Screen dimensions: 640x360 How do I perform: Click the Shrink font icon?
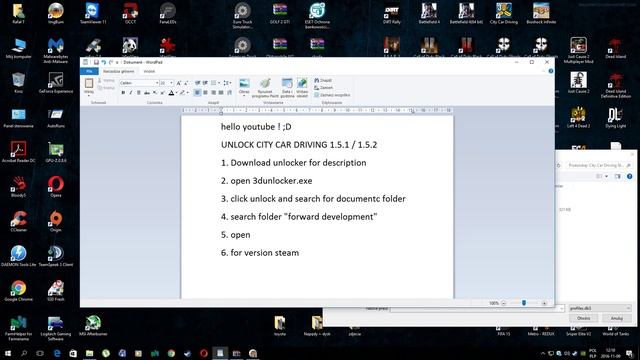tap(186, 83)
